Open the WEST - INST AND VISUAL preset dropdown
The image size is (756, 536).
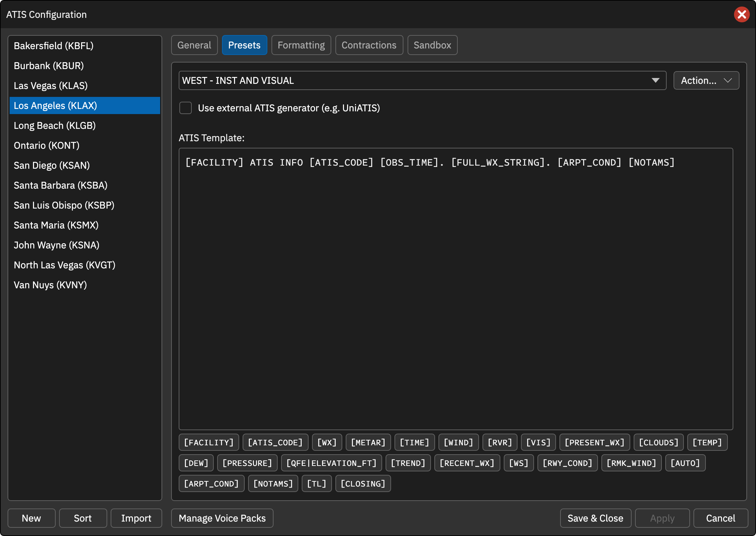(422, 80)
